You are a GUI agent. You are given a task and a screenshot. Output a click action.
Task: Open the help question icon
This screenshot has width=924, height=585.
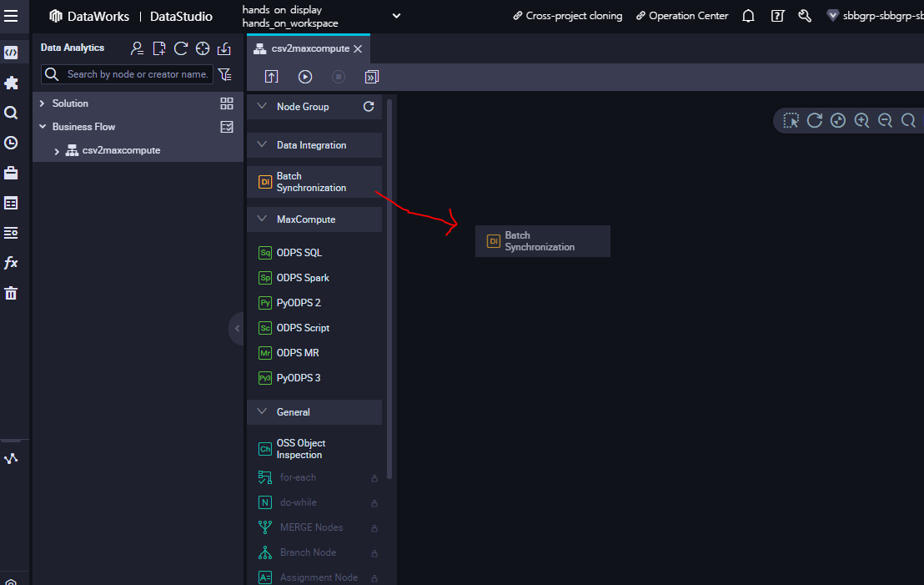click(777, 16)
